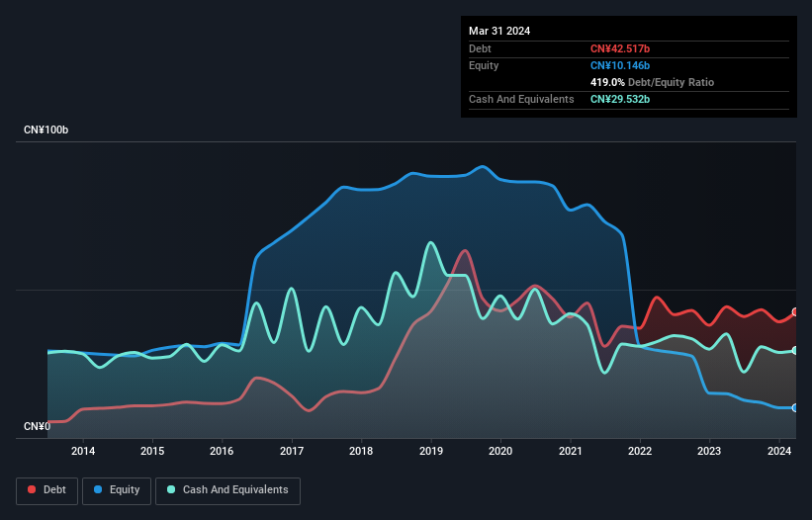
Task: Click the tooltip Cash And Equivalents label
Action: [x=521, y=99]
